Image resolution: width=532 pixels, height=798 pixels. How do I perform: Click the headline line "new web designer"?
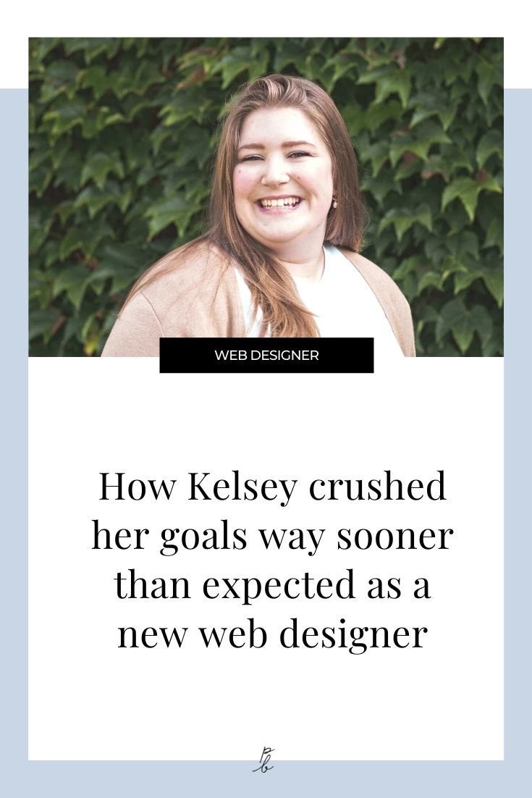click(272, 634)
